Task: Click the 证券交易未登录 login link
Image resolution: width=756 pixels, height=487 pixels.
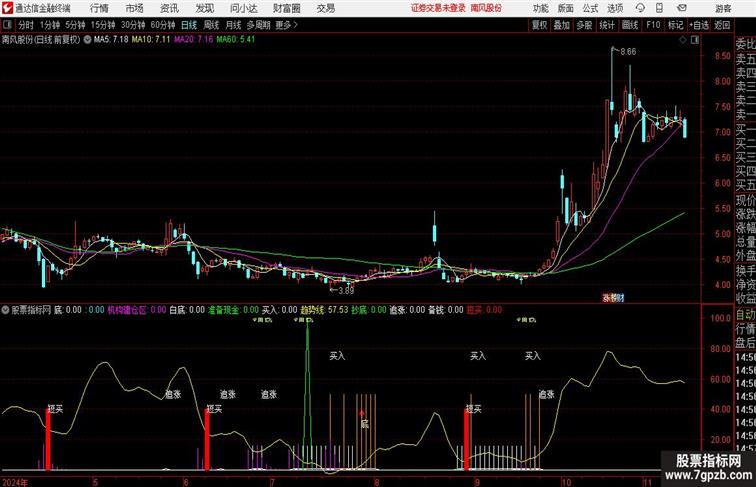Action: [438, 8]
